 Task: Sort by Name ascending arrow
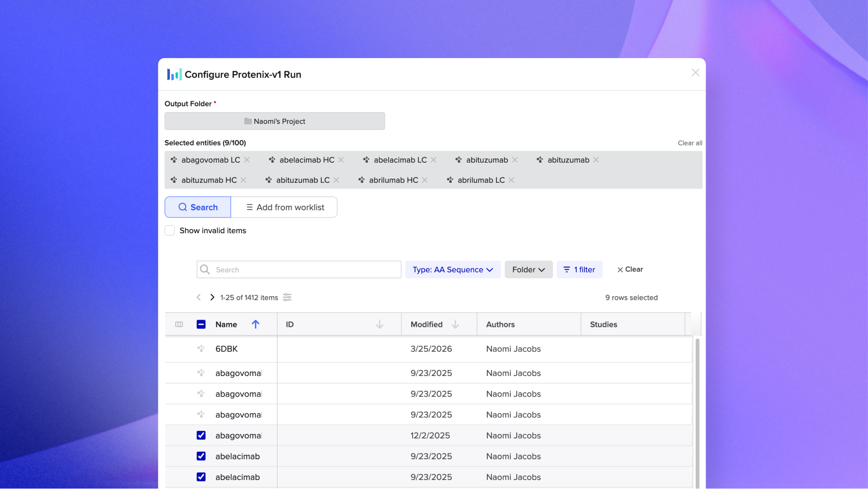coord(256,324)
